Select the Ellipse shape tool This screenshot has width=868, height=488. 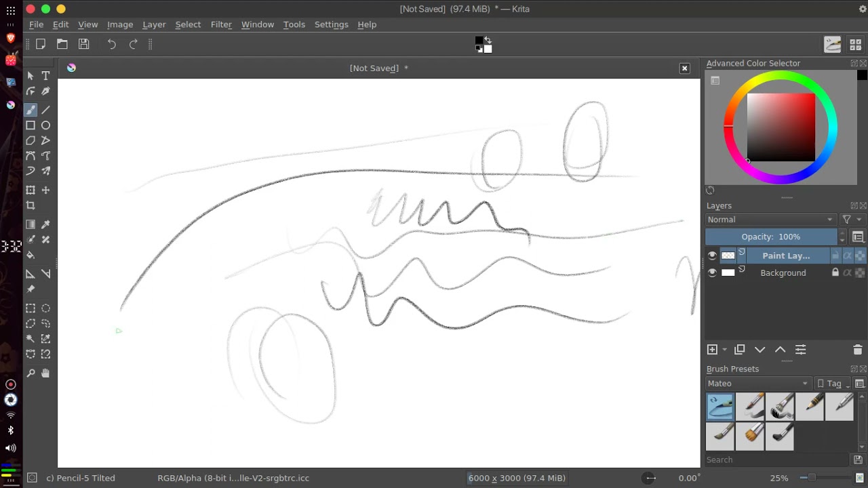pos(45,125)
